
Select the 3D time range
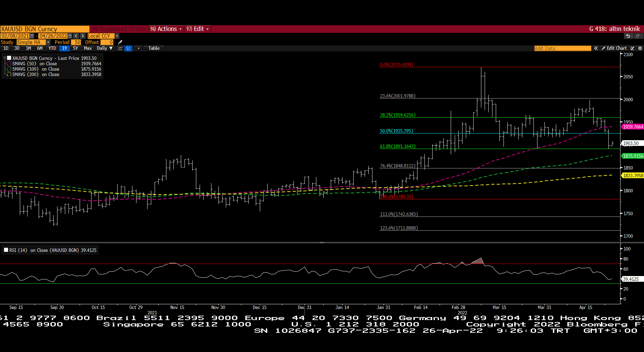17,48
